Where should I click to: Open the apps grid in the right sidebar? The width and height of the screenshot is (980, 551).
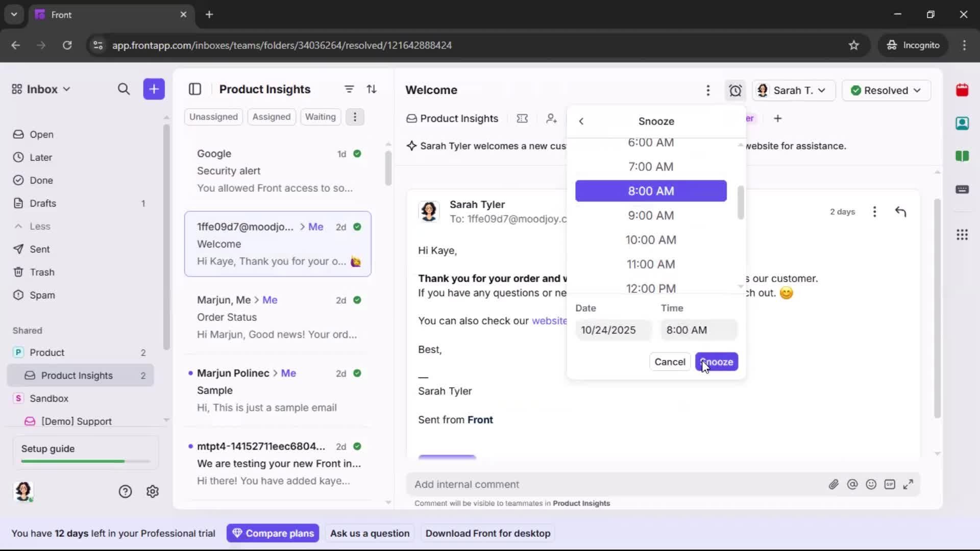click(963, 235)
